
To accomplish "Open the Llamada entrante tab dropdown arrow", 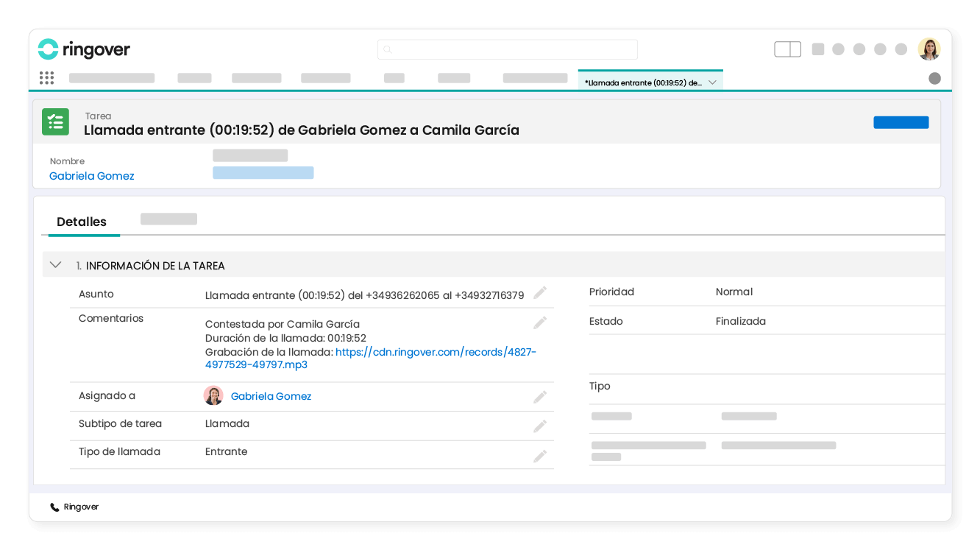I will [712, 83].
